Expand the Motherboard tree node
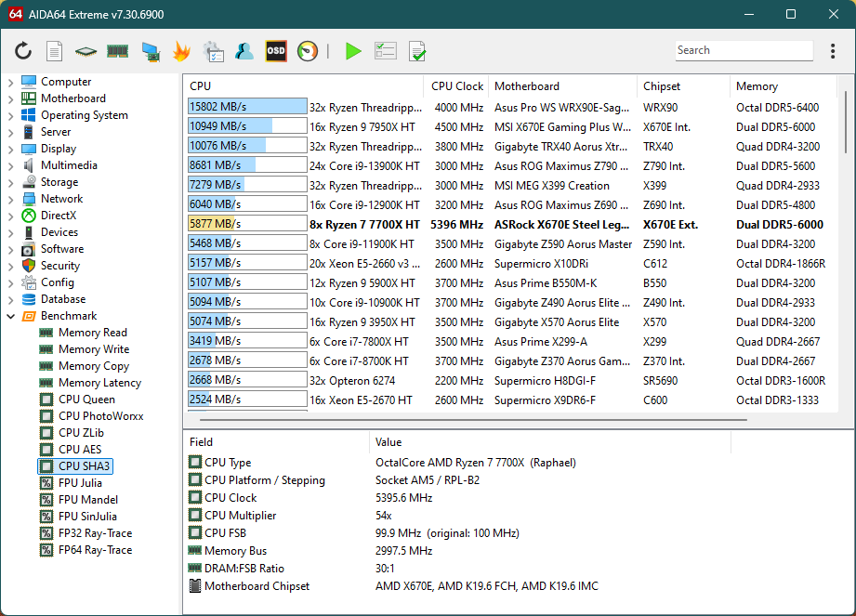856x616 pixels. coord(11,99)
